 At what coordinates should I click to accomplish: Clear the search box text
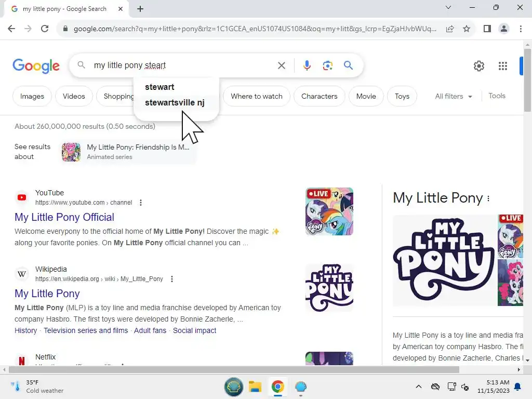pyautogui.click(x=282, y=65)
